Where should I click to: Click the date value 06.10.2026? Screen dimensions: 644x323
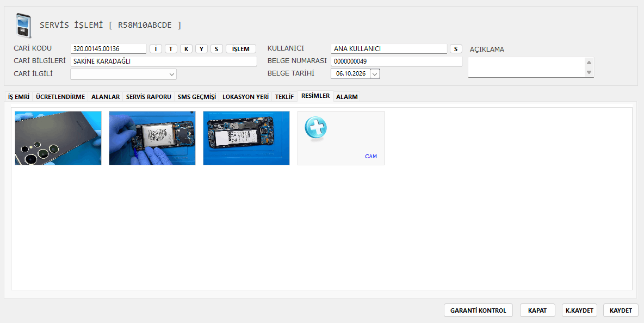click(x=351, y=74)
